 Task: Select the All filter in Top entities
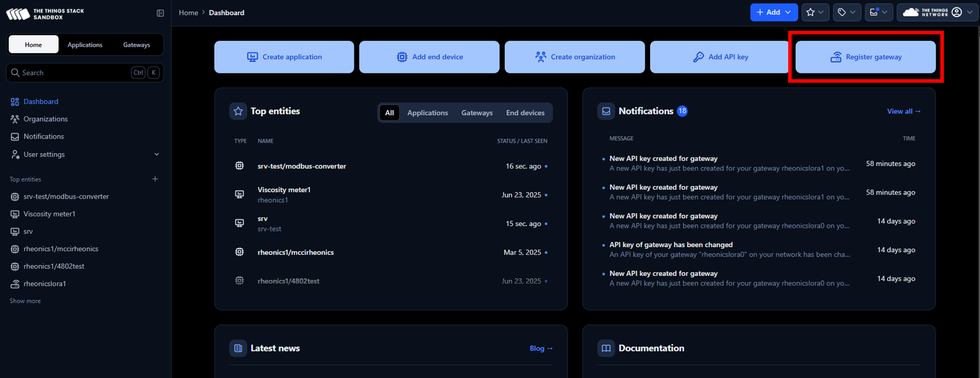tap(389, 112)
